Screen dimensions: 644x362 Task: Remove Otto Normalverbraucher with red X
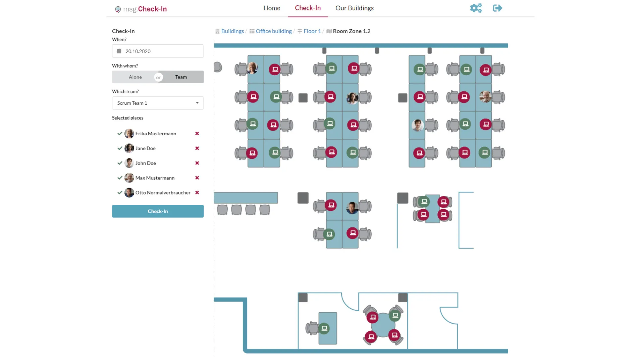197,193
